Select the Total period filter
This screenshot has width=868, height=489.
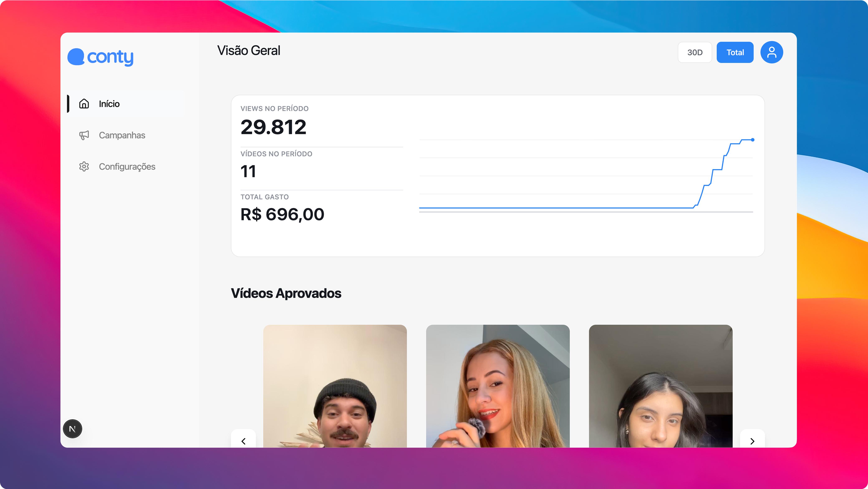735,52
